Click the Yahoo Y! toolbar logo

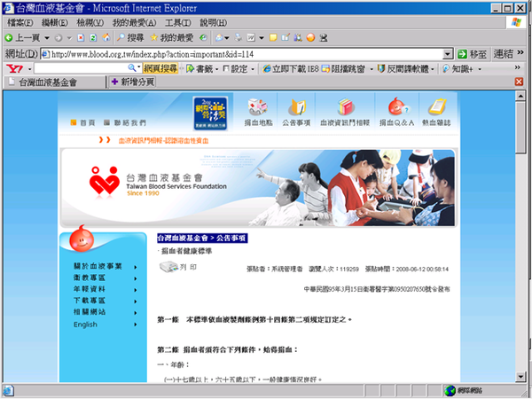pos(14,69)
